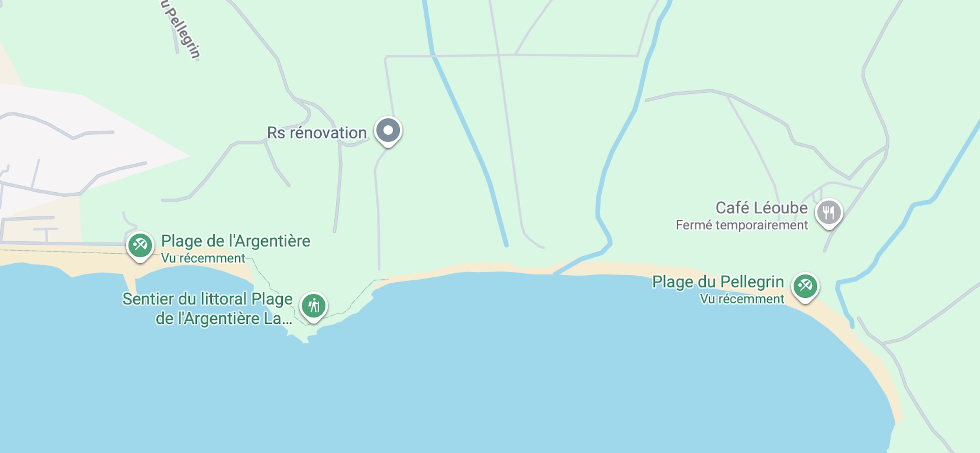
Task: Click the Rs rénovation map pin
Action: click(388, 131)
